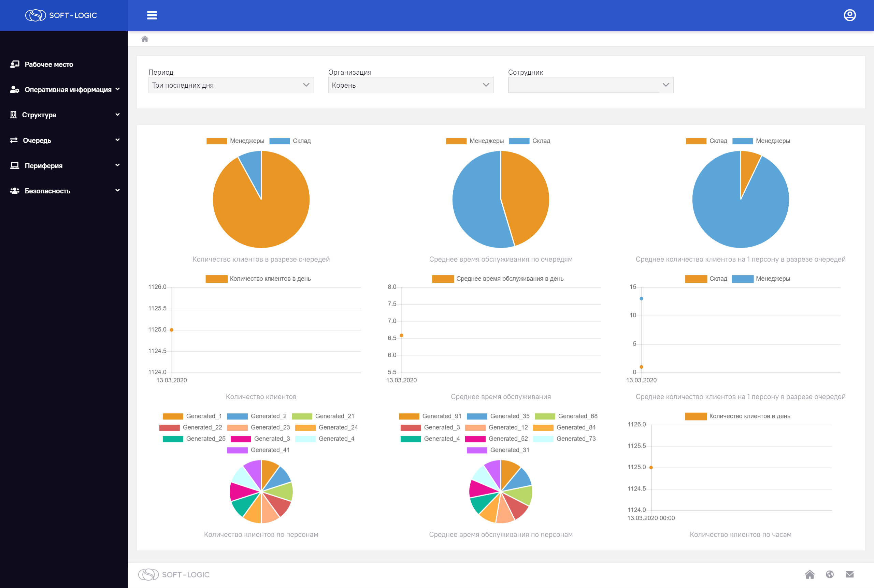Open the empty Сотрудник dropdown
874x588 pixels.
click(x=590, y=85)
